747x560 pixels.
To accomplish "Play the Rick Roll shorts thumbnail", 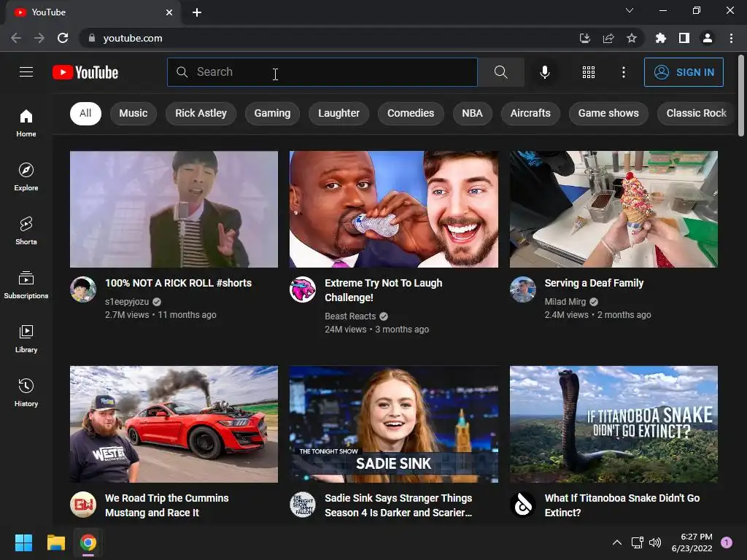I will [174, 209].
